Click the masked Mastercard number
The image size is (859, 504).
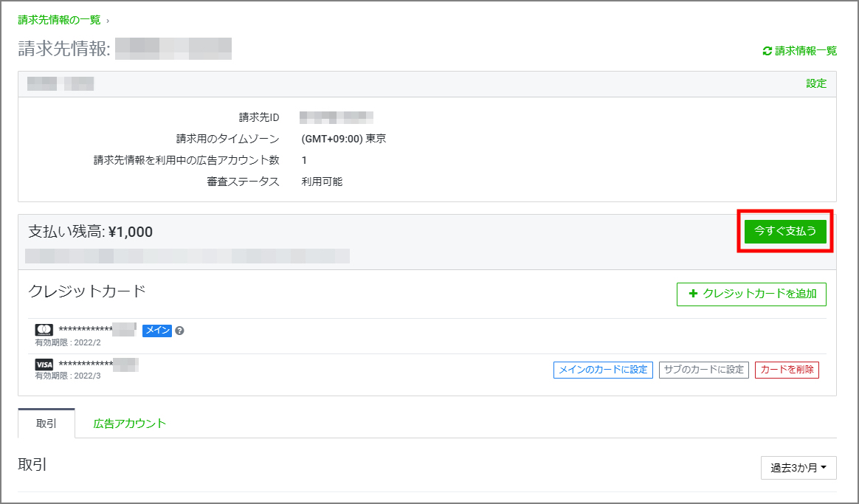[97, 330]
